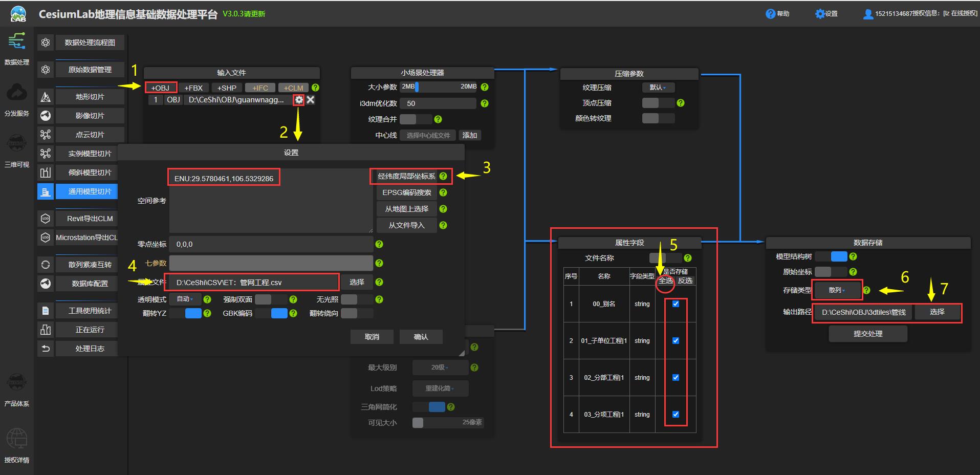
Task: Open the Lod策略 重建化简 dropdown
Action: click(x=440, y=388)
